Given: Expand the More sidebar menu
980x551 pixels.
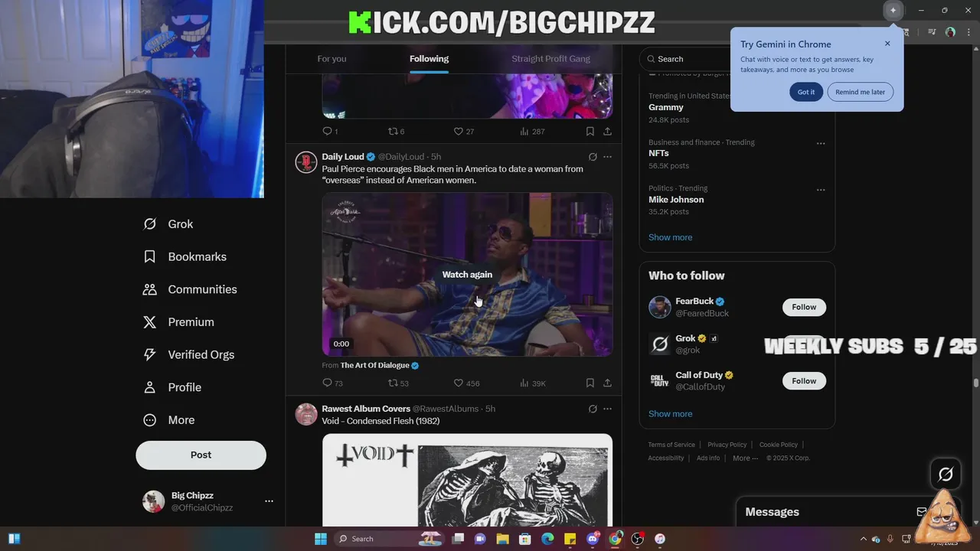Looking at the screenshot, I should 169,420.
